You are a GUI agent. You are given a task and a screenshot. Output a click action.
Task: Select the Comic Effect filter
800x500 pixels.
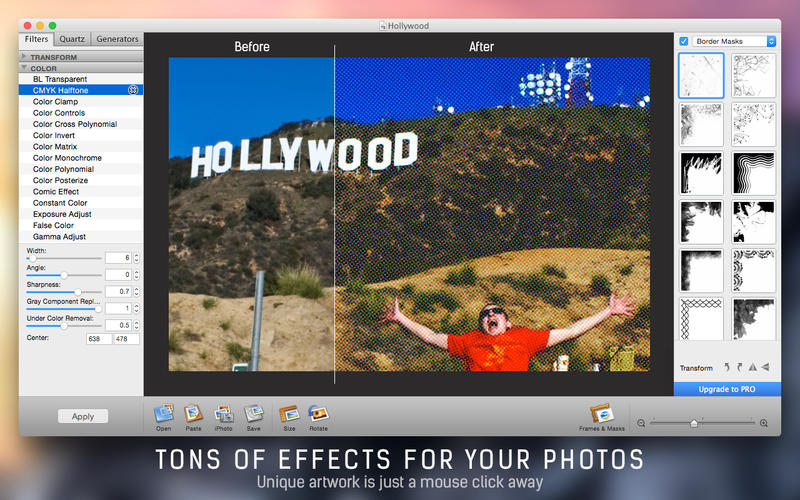56,192
